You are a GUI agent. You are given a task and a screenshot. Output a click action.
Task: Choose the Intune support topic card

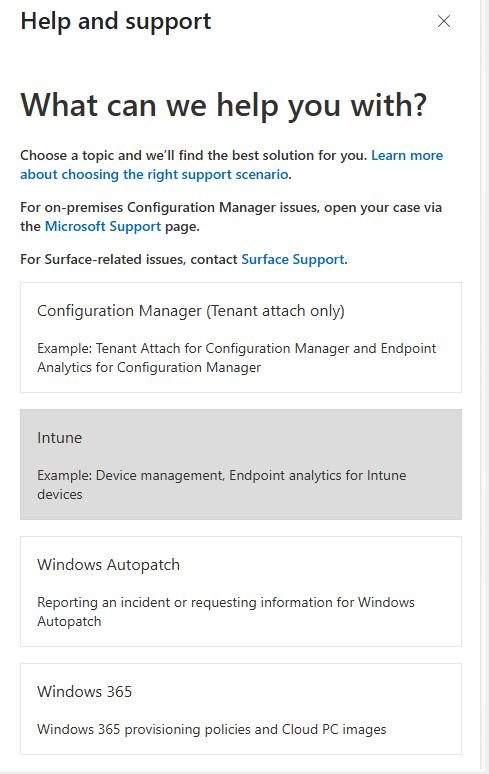point(241,464)
